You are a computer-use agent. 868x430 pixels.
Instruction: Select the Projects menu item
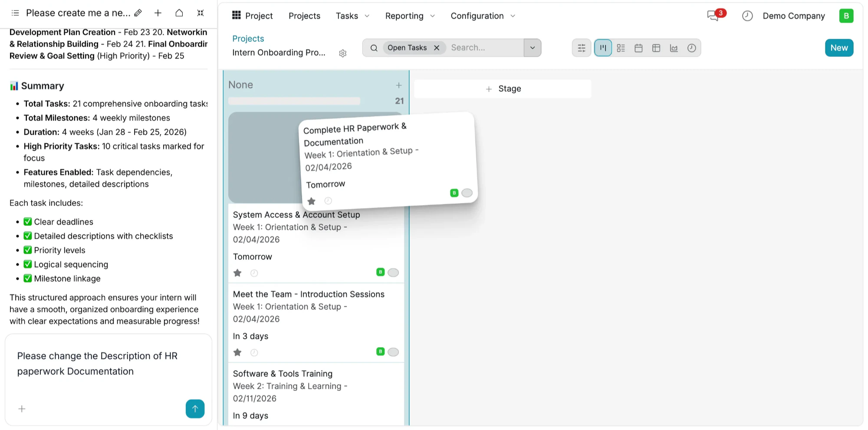[x=304, y=16]
